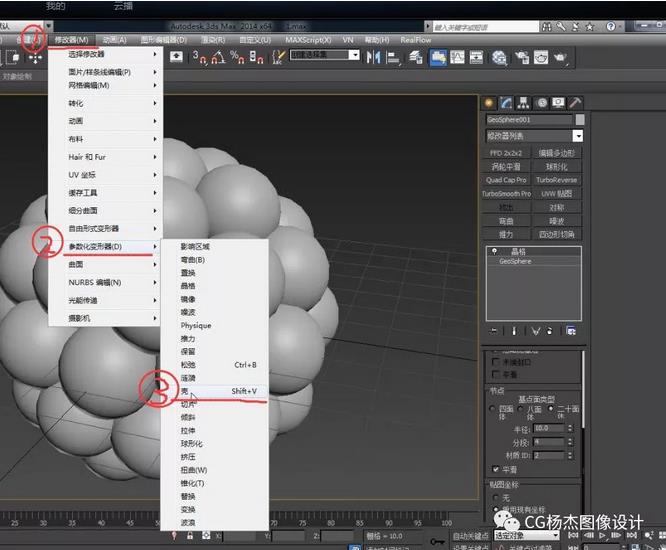Open the Render Setup icon

pyautogui.click(x=522, y=57)
